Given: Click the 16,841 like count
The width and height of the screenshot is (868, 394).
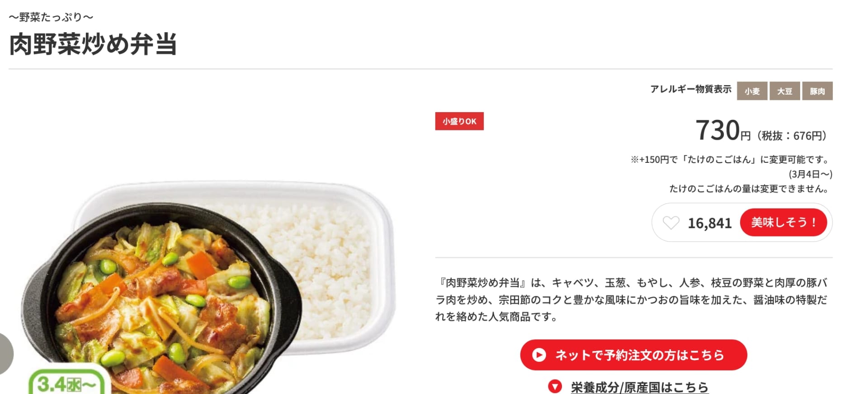Looking at the screenshot, I should pos(709,223).
